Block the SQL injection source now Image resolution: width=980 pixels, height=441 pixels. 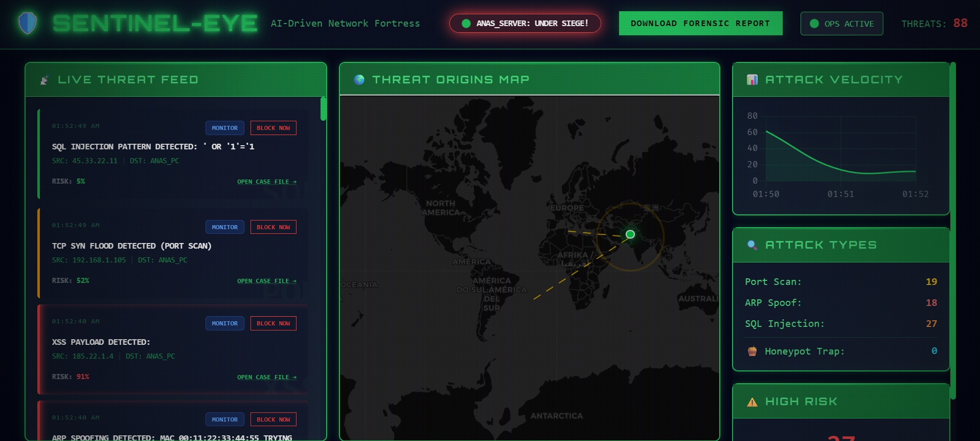point(274,128)
